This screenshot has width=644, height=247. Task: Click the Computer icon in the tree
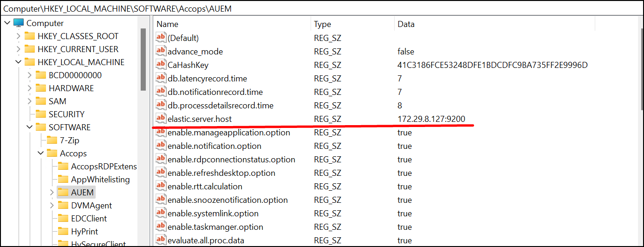point(19,23)
